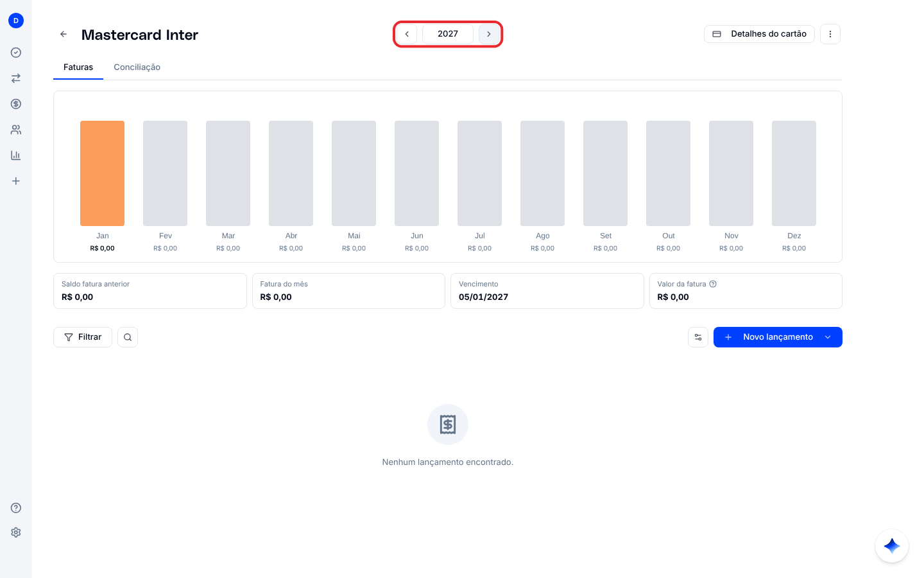
Task: Select the Jun invoice bar
Action: (417, 173)
